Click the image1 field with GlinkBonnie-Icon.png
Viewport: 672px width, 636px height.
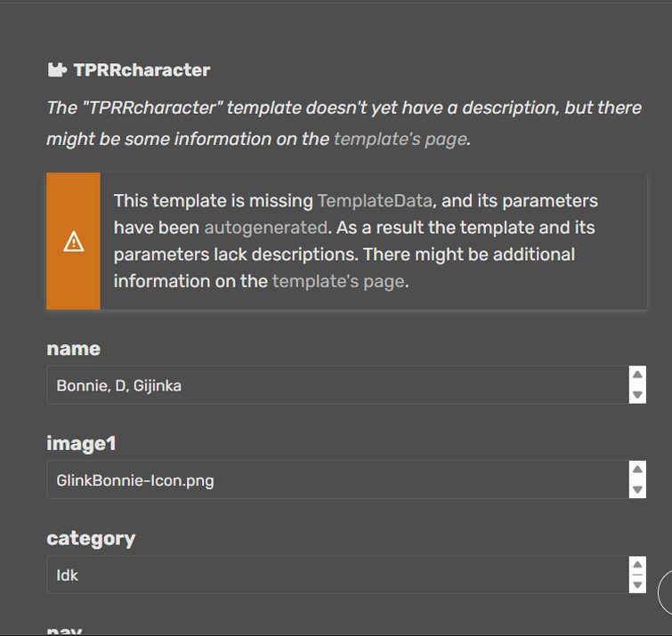(x=336, y=480)
